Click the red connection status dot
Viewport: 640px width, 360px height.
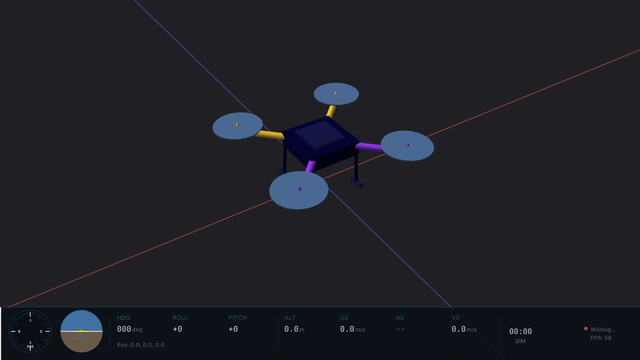[586, 329]
